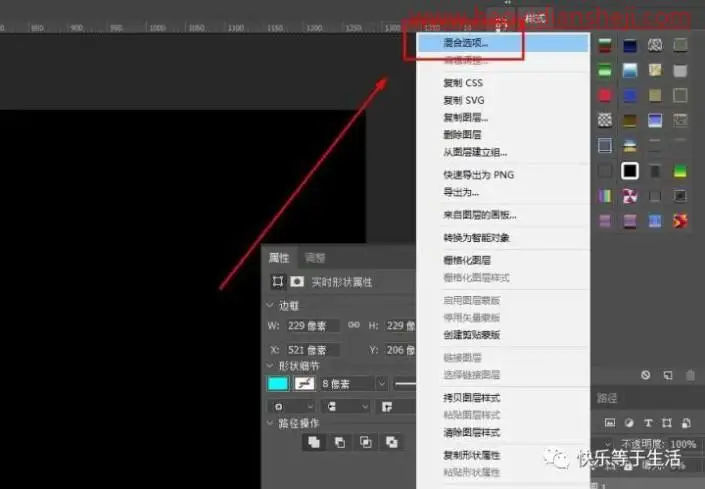The image size is (705, 489).
Task: Switch to the 样式 panel tab
Action: (535, 18)
